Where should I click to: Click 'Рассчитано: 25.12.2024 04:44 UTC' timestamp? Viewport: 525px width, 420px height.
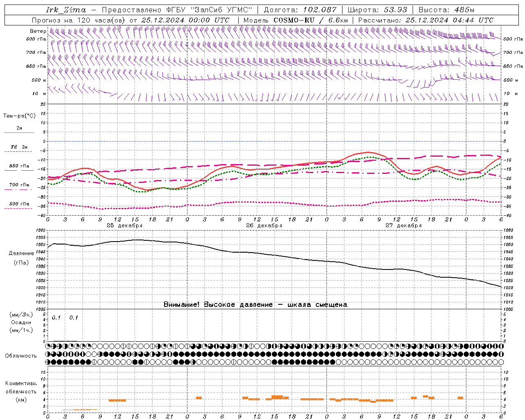[x=426, y=20]
